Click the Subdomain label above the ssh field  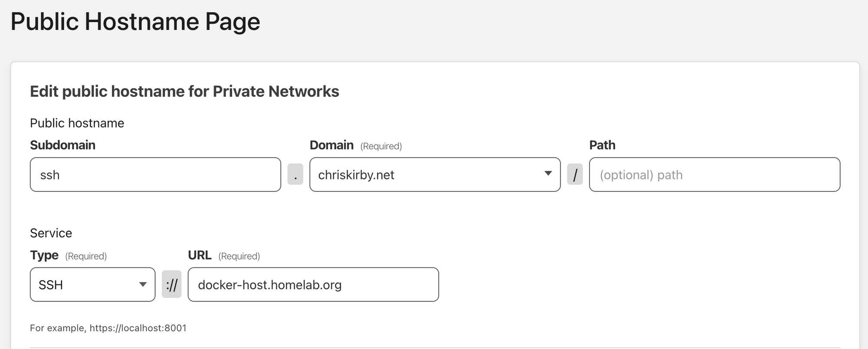click(62, 145)
